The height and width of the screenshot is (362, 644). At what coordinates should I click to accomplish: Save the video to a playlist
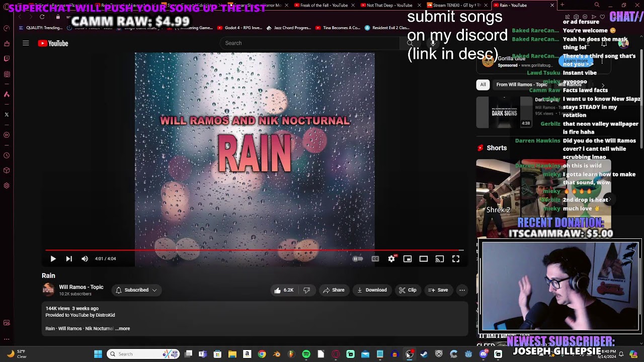point(438,290)
